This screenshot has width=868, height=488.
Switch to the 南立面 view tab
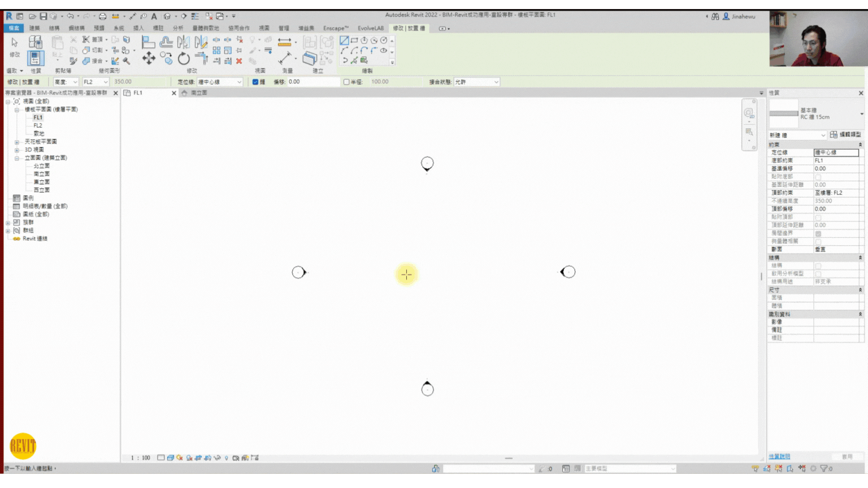pyautogui.click(x=199, y=93)
